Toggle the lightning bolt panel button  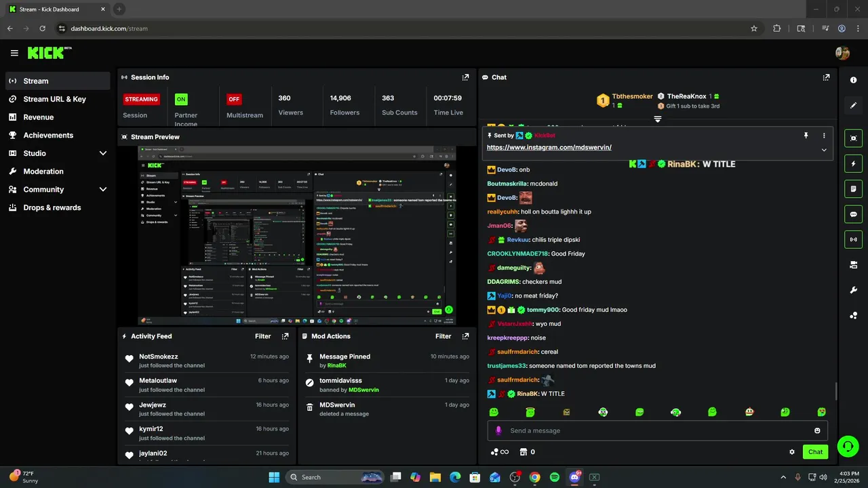pyautogui.click(x=853, y=163)
